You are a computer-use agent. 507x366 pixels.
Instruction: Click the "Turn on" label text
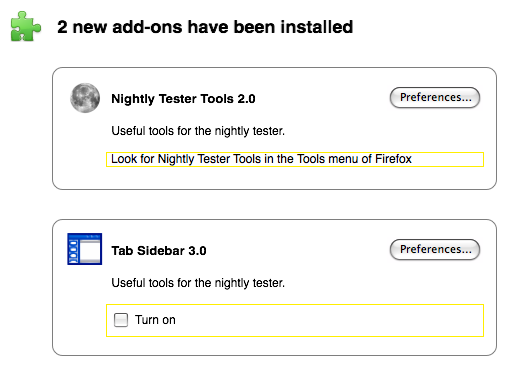click(155, 320)
